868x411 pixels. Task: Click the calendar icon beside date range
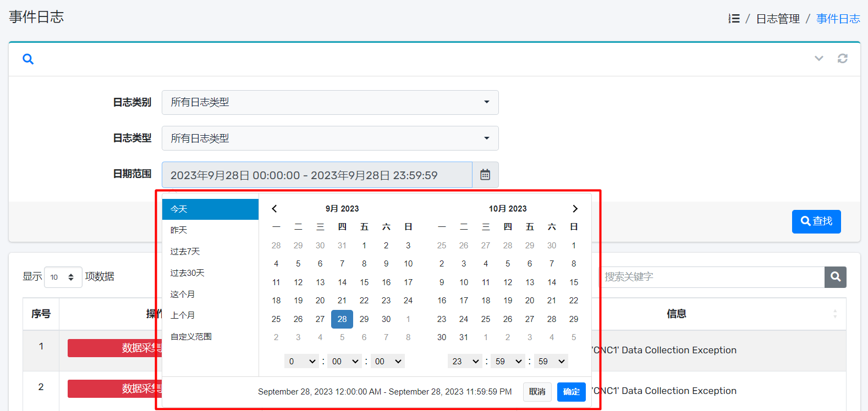(x=485, y=175)
